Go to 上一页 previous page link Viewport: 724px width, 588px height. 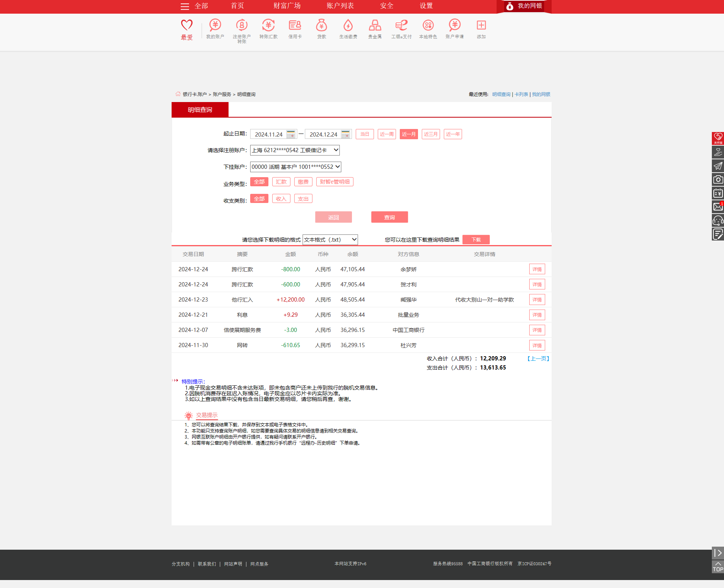pyautogui.click(x=538, y=358)
